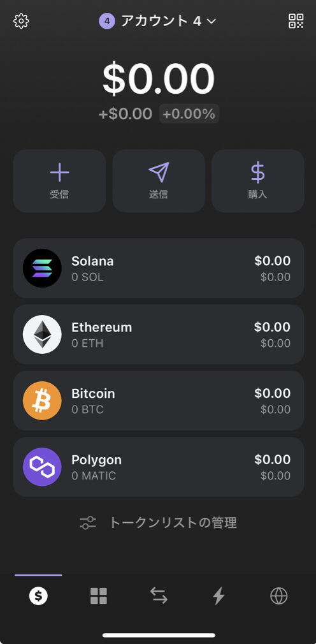Image resolution: width=316 pixels, height=644 pixels.
Task: Click the 受信 receive button
Action: [59, 180]
